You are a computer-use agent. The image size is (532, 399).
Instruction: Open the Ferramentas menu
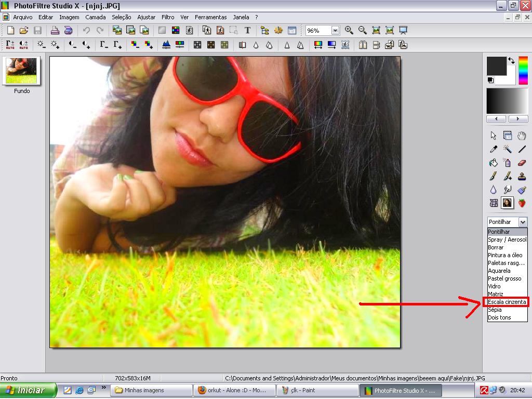(211, 17)
